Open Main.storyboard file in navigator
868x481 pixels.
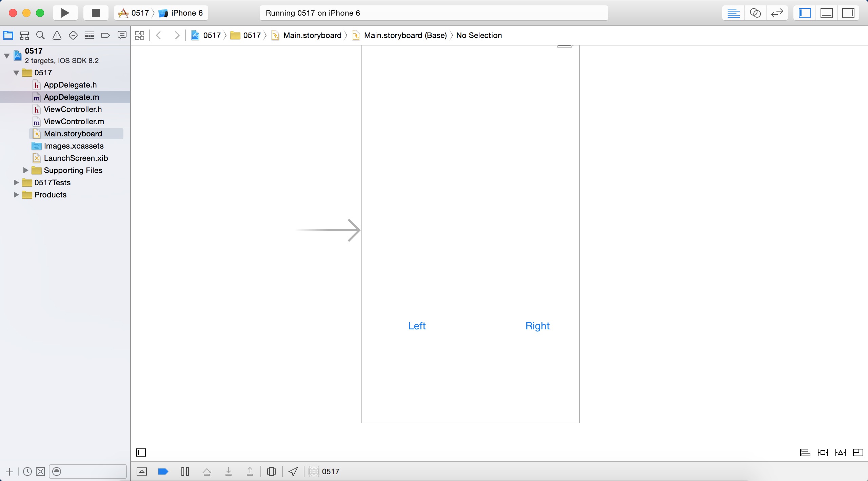73,133
